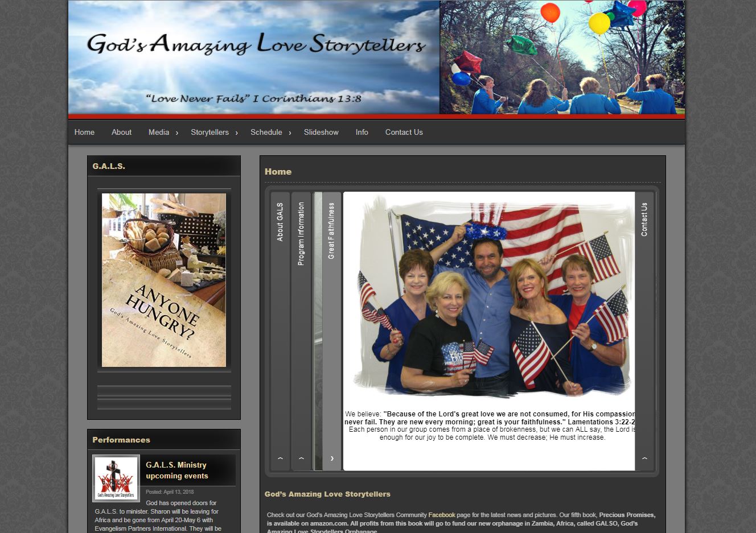Click Contact Us in navigation bar
This screenshot has height=533, width=756.
click(x=404, y=133)
